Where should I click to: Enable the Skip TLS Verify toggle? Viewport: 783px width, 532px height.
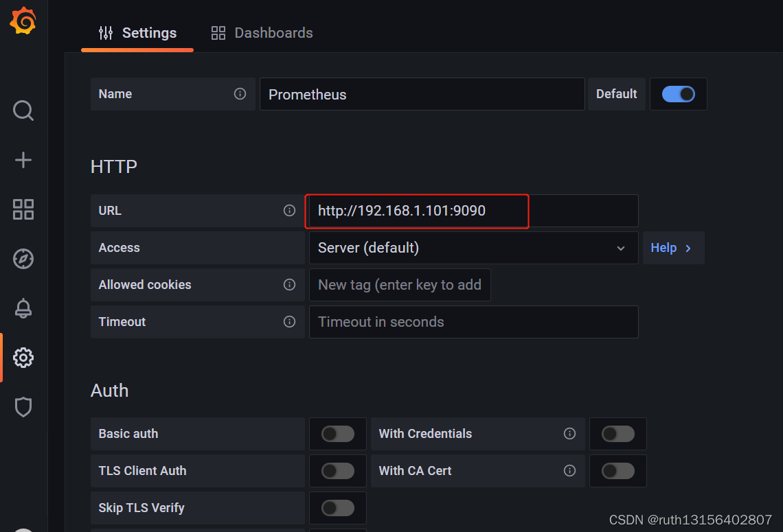[x=337, y=508]
